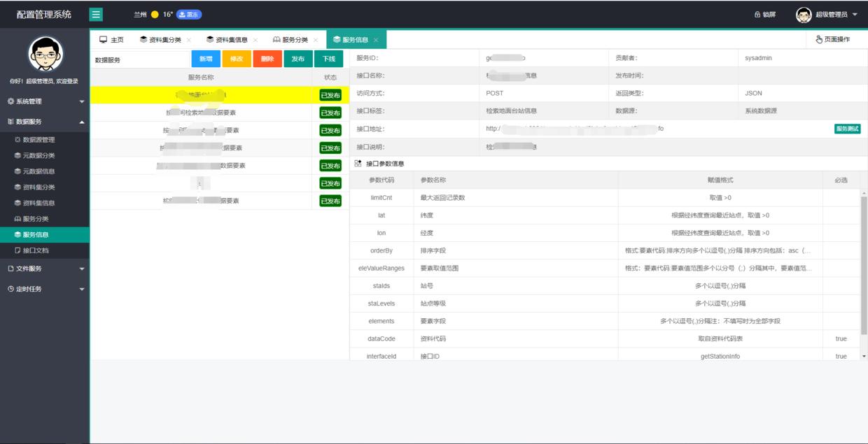Click the blue 新增 button
The image size is (868, 444).
[206, 59]
